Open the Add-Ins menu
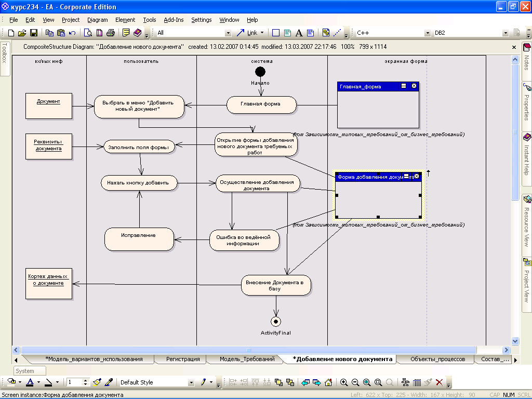Viewport: 532px width, 399px height. 174,20
